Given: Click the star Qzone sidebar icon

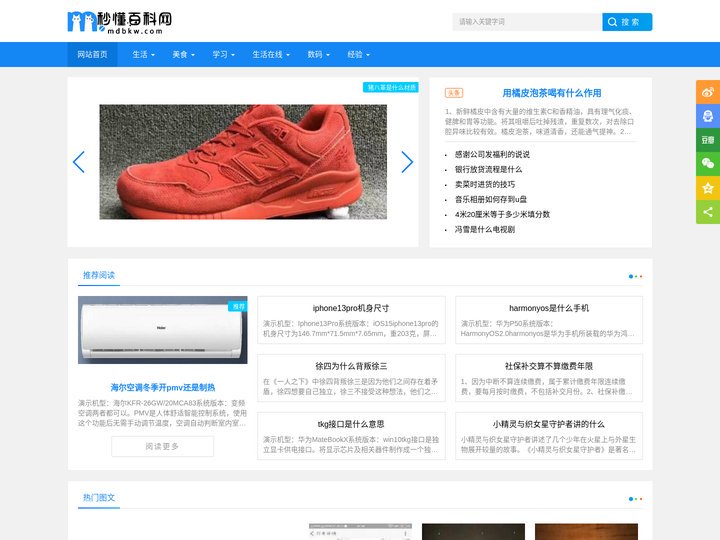Looking at the screenshot, I should pyautogui.click(x=708, y=188).
